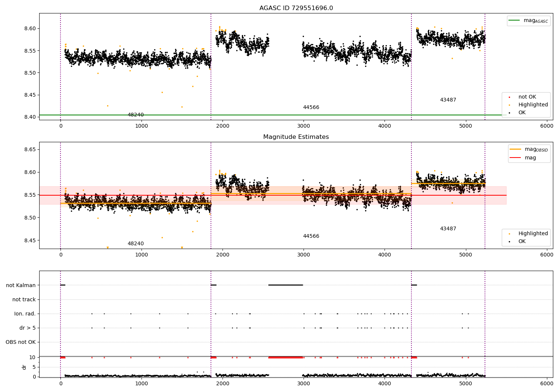
Task: Select the mag OBSID legend entry label
Action: (x=536, y=149)
